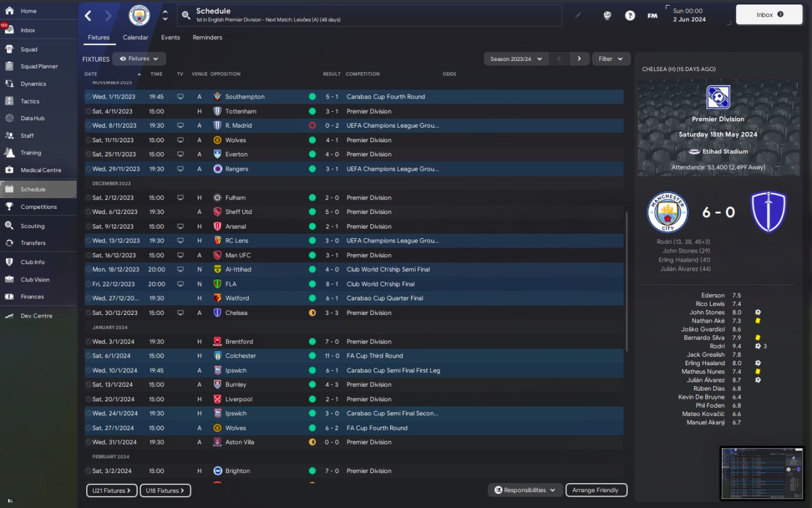Screen dimensions: 812x508
Task: Click the fixtures list vertical scrollbar
Action: [627, 281]
